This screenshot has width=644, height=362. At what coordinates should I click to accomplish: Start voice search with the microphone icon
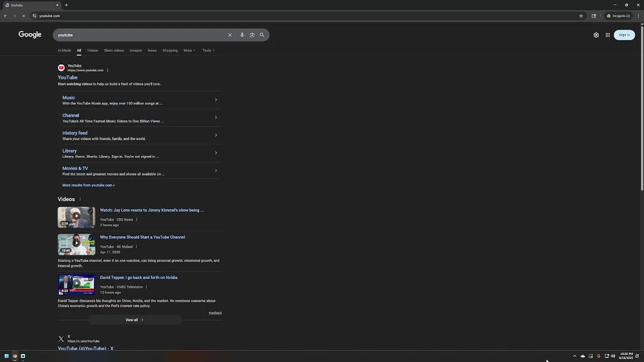click(x=242, y=35)
